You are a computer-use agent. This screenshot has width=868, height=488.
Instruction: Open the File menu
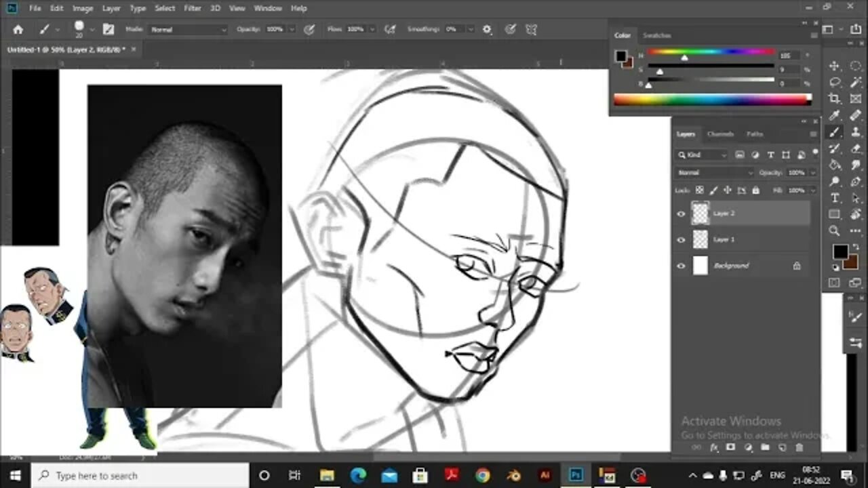35,8
